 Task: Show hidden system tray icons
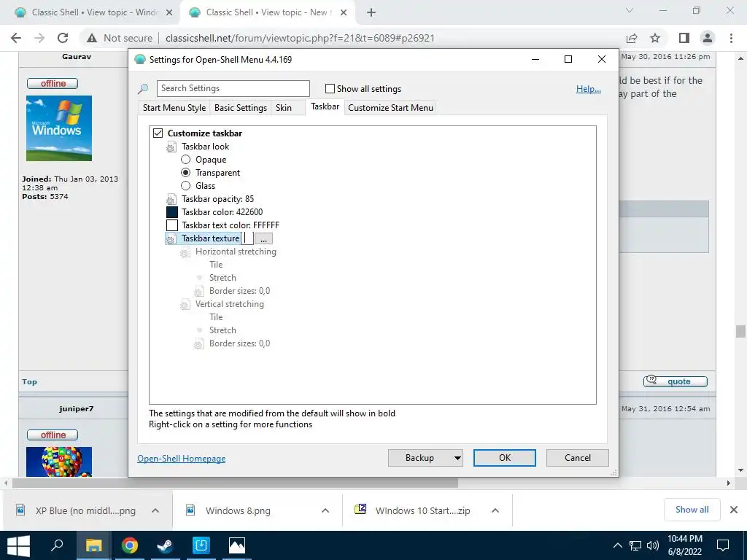[617, 545]
